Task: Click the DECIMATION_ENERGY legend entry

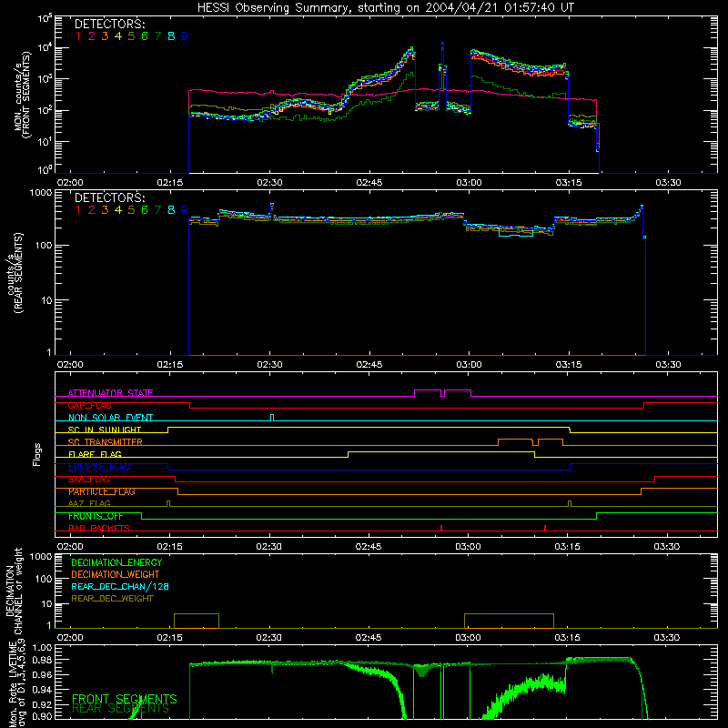Action: tap(116, 562)
